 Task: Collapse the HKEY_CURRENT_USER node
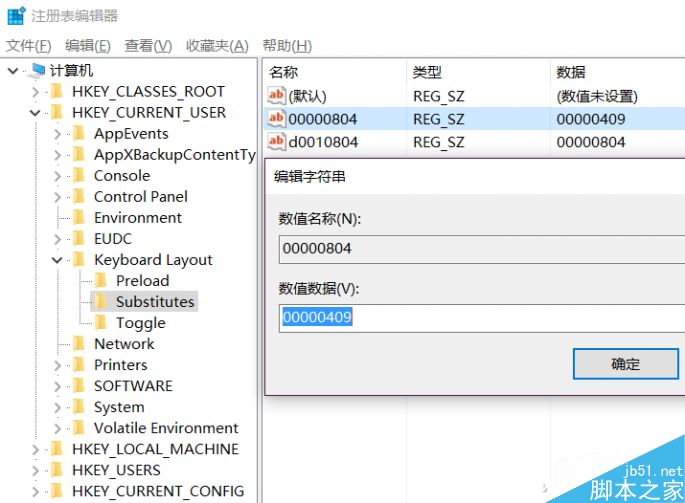tap(35, 113)
